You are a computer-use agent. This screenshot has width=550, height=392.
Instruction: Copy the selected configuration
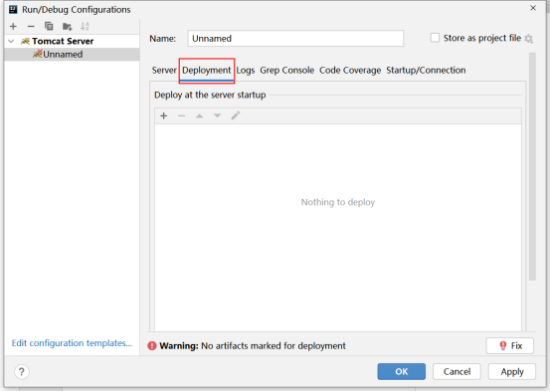point(49,26)
